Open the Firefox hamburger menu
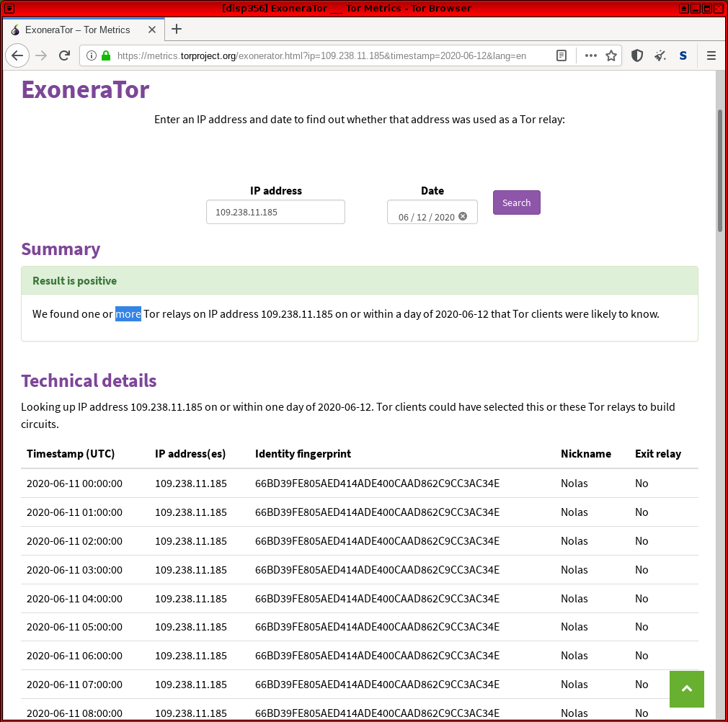Screen dimensions: 728x722 coord(711,55)
